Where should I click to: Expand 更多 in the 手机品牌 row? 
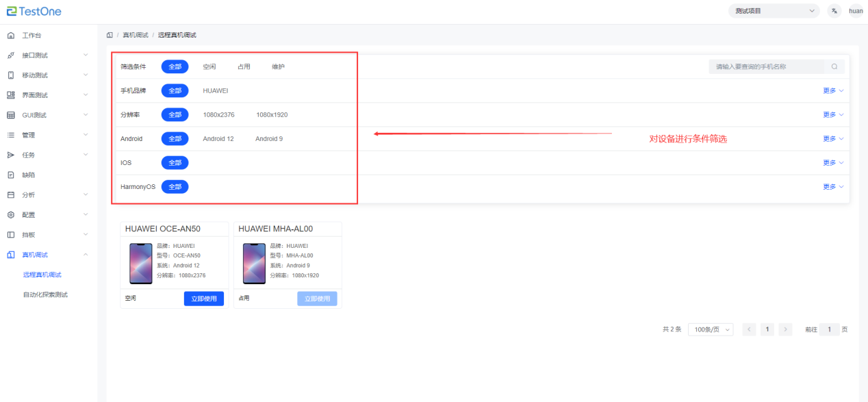[832, 91]
